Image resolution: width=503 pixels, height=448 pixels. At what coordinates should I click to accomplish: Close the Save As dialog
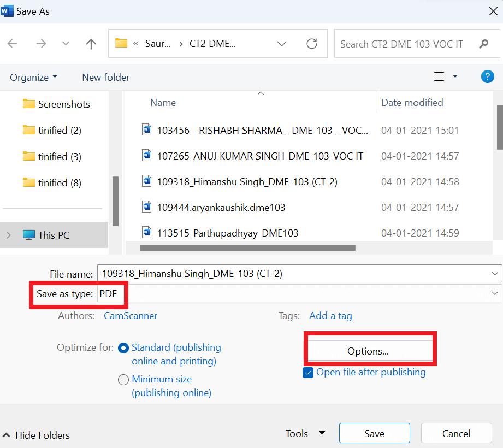pos(493,11)
